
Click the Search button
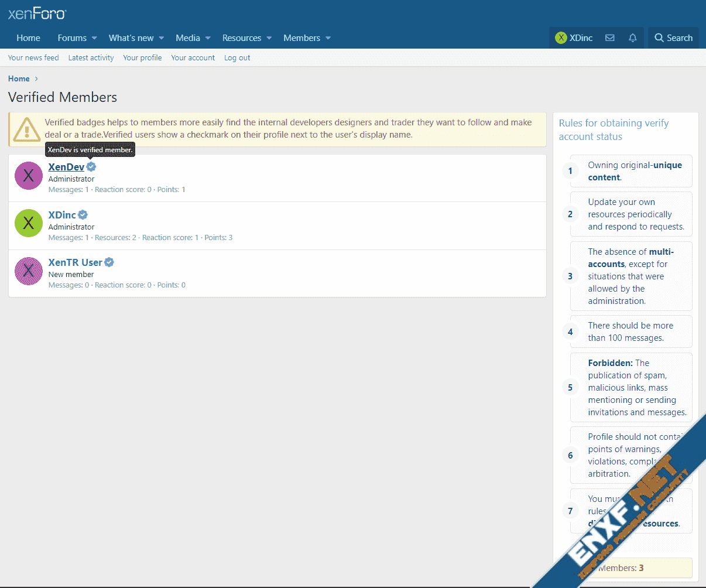[x=673, y=38]
